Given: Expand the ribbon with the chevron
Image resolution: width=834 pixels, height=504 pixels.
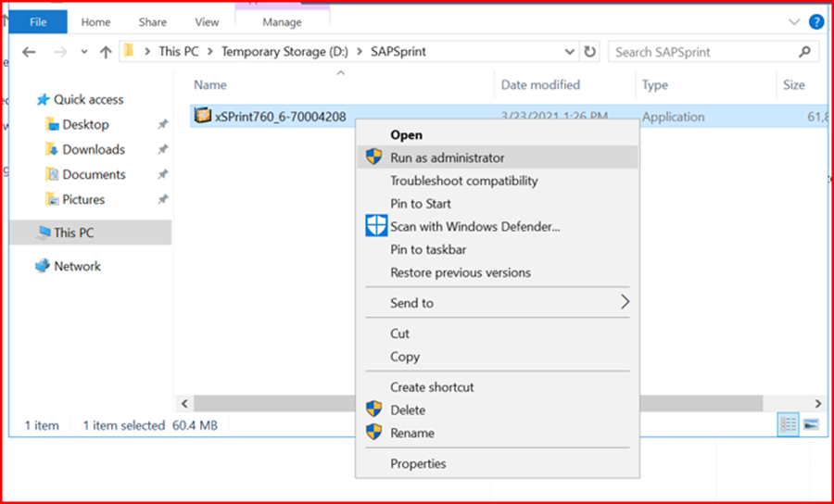Looking at the screenshot, I should [x=794, y=22].
